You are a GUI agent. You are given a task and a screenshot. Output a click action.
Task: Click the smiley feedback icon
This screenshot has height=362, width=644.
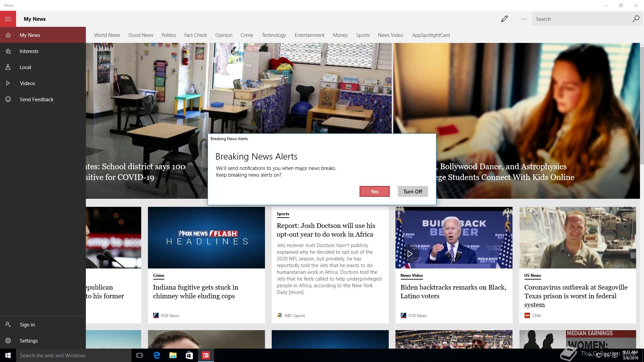(x=8, y=99)
